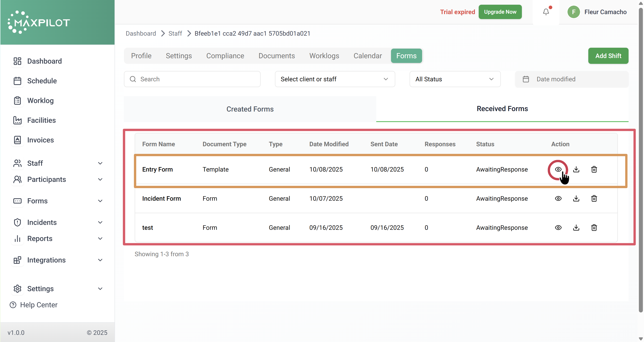
Task: Switch to the Created Forms tab
Action: pos(250,109)
